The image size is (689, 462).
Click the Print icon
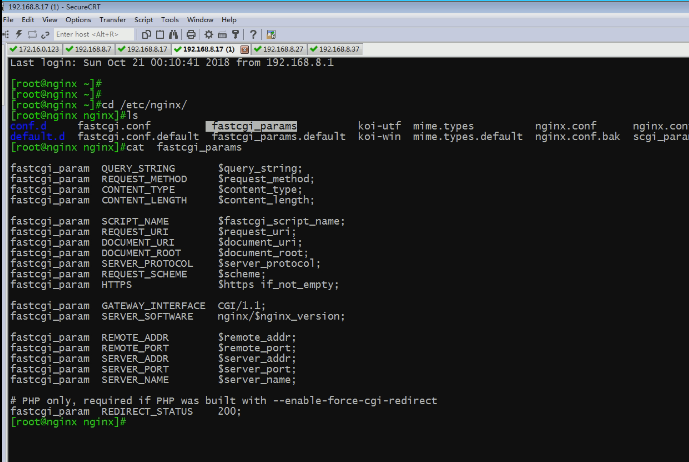pos(191,34)
